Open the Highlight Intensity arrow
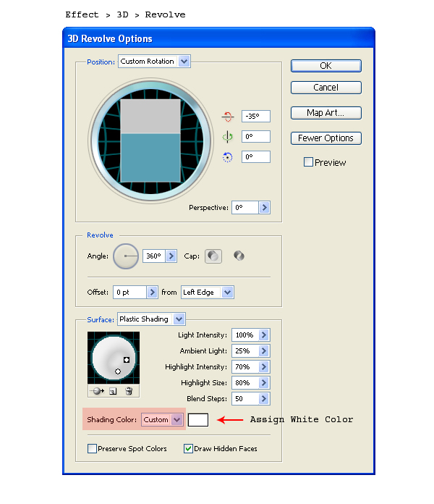This screenshot has width=434, height=504. [264, 366]
